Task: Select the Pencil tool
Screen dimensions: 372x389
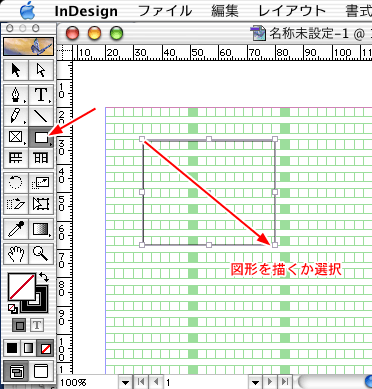Action: point(16,116)
